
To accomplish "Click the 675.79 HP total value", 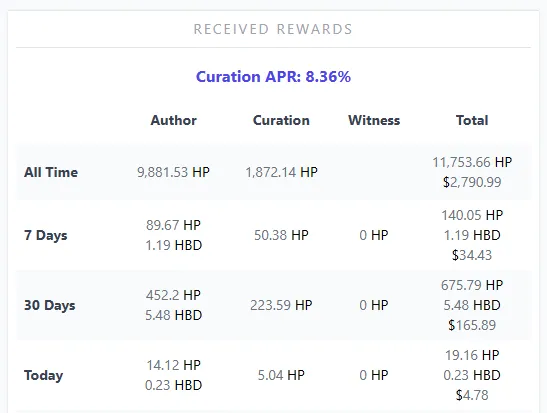I will [x=472, y=285].
